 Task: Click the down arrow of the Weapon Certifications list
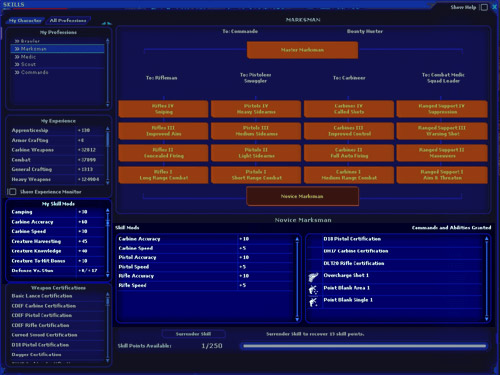tap(107, 360)
